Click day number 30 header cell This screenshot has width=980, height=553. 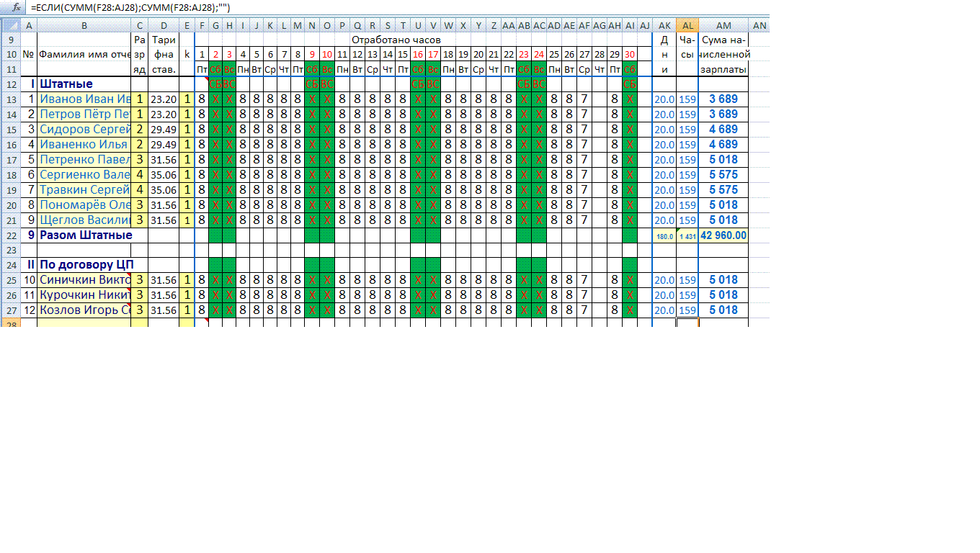tap(629, 54)
